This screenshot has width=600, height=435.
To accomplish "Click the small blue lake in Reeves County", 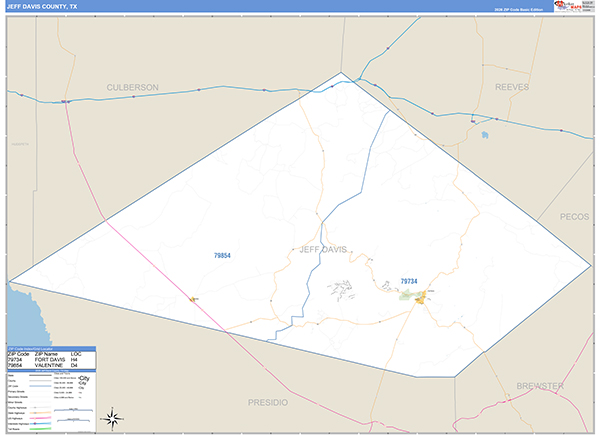I will click(x=485, y=135).
